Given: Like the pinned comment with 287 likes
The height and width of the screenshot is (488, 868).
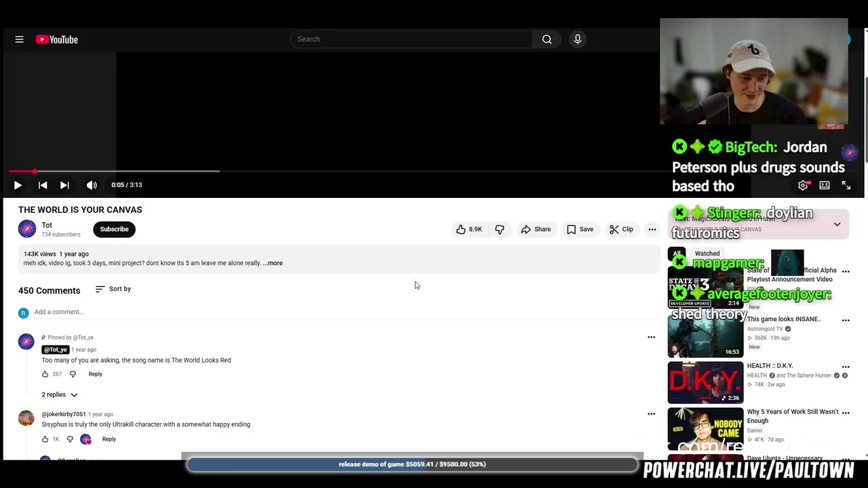Looking at the screenshot, I should pos(45,374).
